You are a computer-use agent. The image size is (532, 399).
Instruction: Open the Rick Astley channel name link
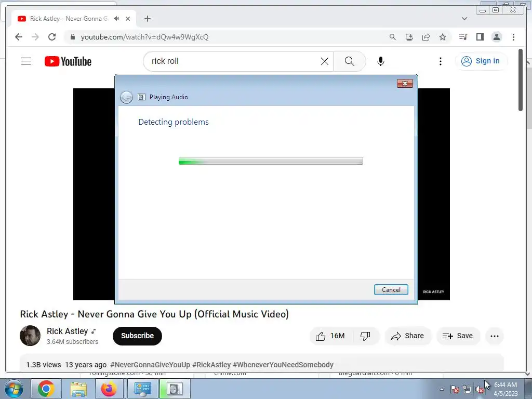click(x=67, y=331)
